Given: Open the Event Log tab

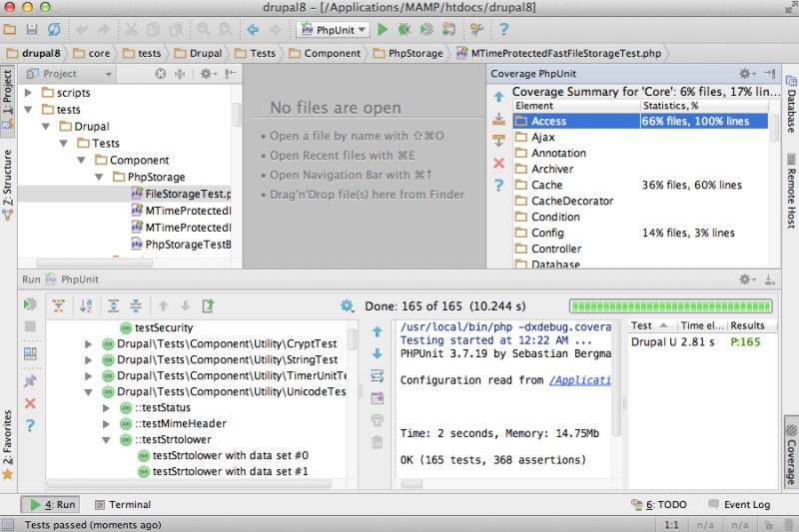Looking at the screenshot, I should (x=739, y=504).
